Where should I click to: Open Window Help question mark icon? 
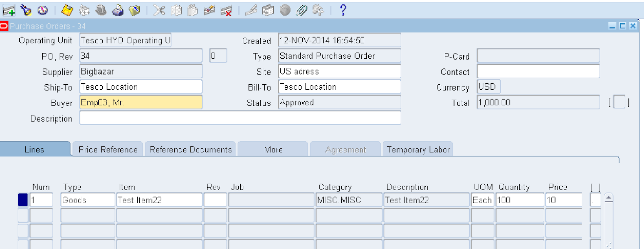(343, 10)
